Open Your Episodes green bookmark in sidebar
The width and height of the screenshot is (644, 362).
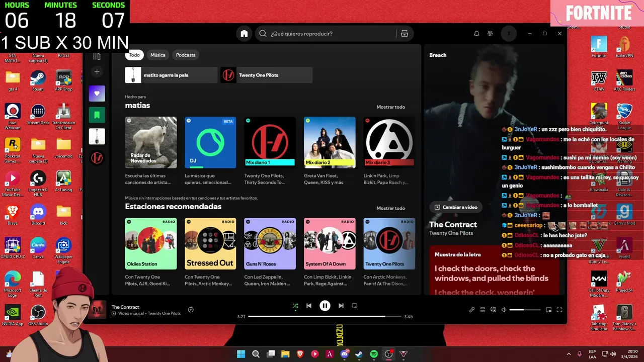pos(97,115)
